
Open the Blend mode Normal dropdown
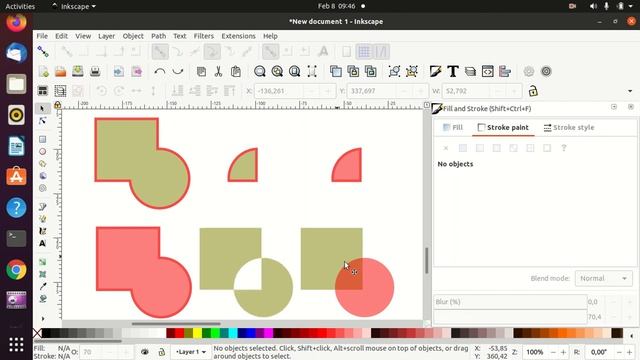click(x=603, y=278)
